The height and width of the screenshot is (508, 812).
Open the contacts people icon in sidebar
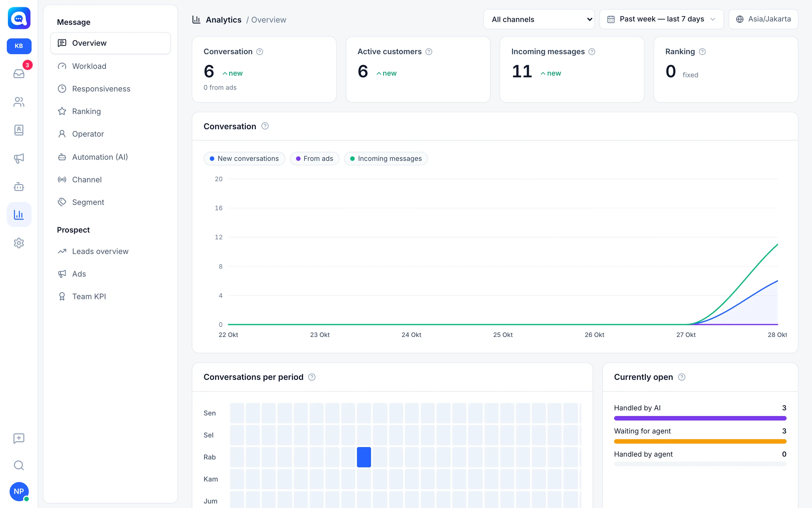pyautogui.click(x=19, y=102)
